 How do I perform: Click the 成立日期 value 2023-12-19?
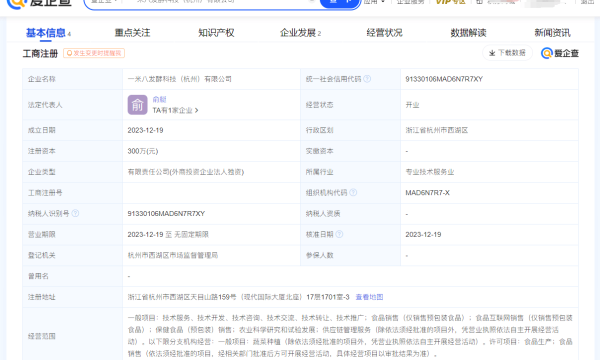(x=145, y=130)
